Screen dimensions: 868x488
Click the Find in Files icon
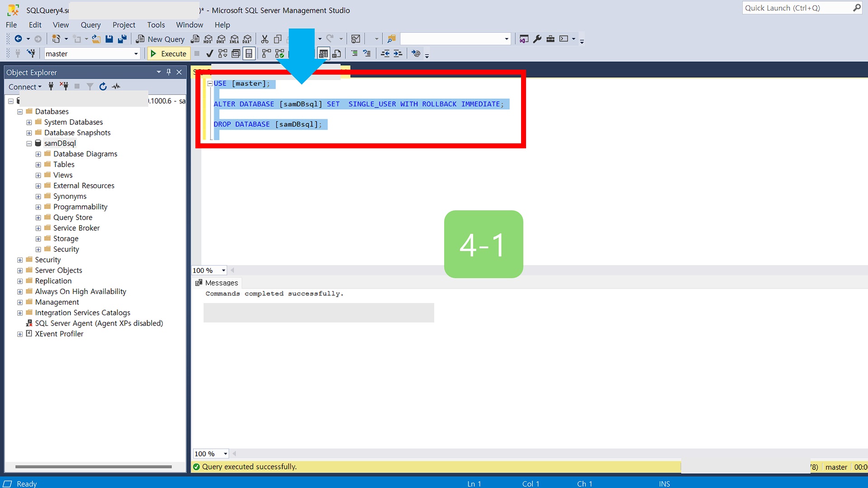[392, 39]
